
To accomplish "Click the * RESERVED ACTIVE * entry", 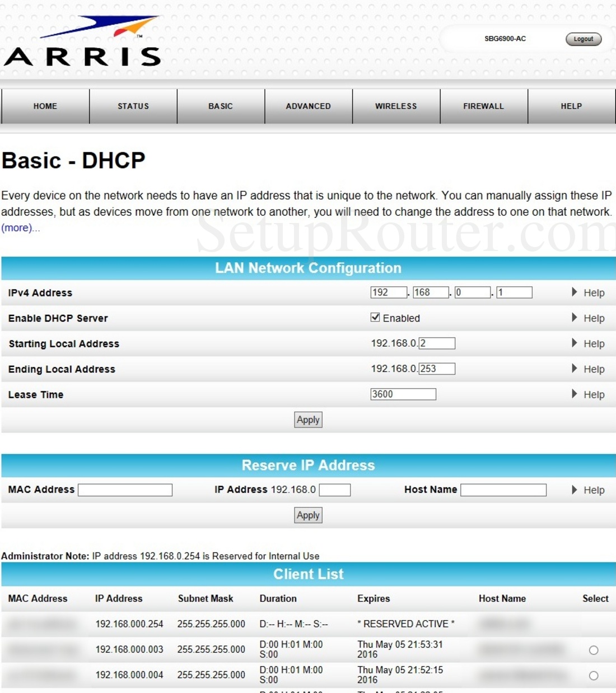I will click(406, 624).
